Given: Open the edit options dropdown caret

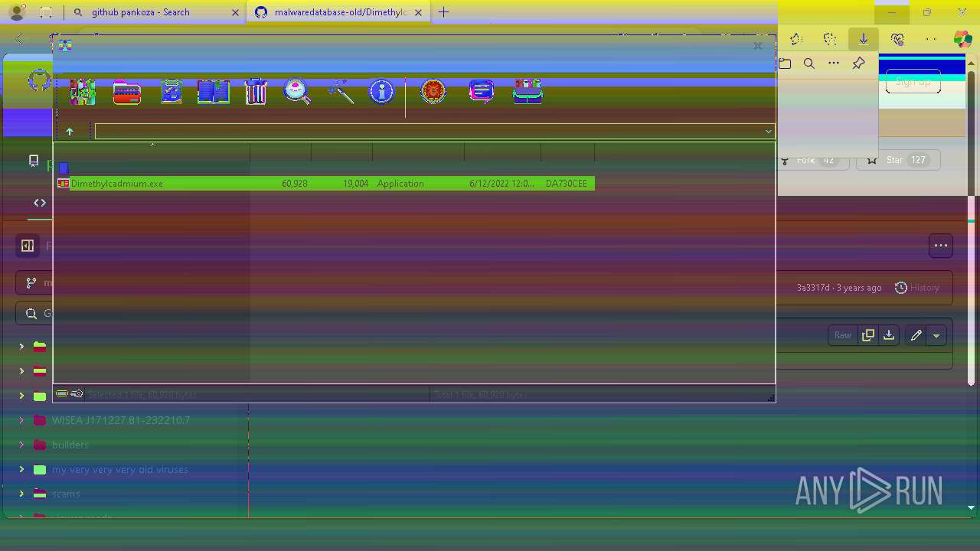Looking at the screenshot, I should pyautogui.click(x=936, y=335).
